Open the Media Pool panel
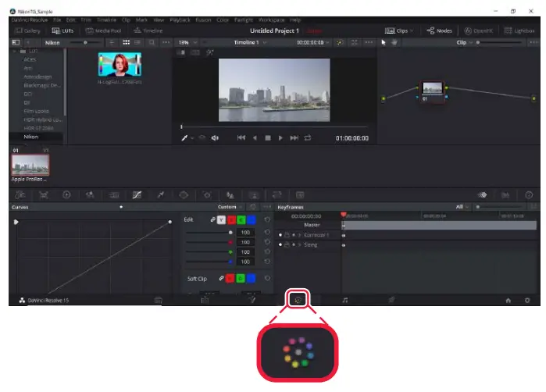Viewport: 546px width, 392px height. pos(103,30)
